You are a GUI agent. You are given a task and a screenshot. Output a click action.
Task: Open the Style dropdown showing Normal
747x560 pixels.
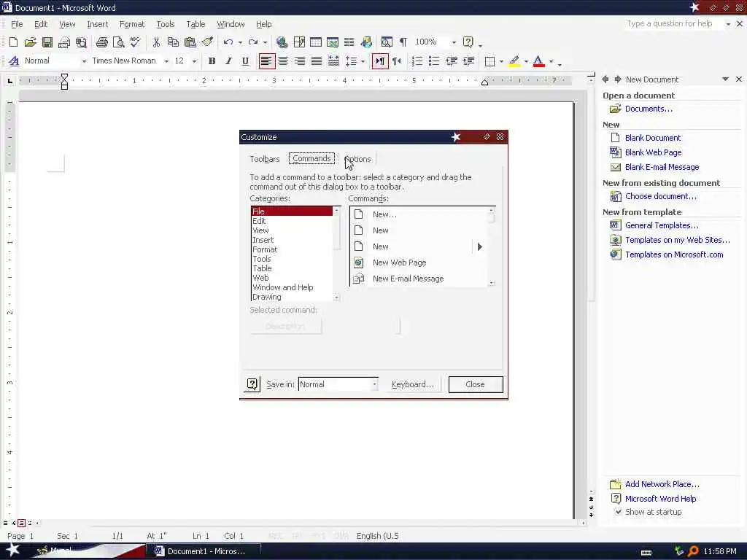(x=84, y=61)
